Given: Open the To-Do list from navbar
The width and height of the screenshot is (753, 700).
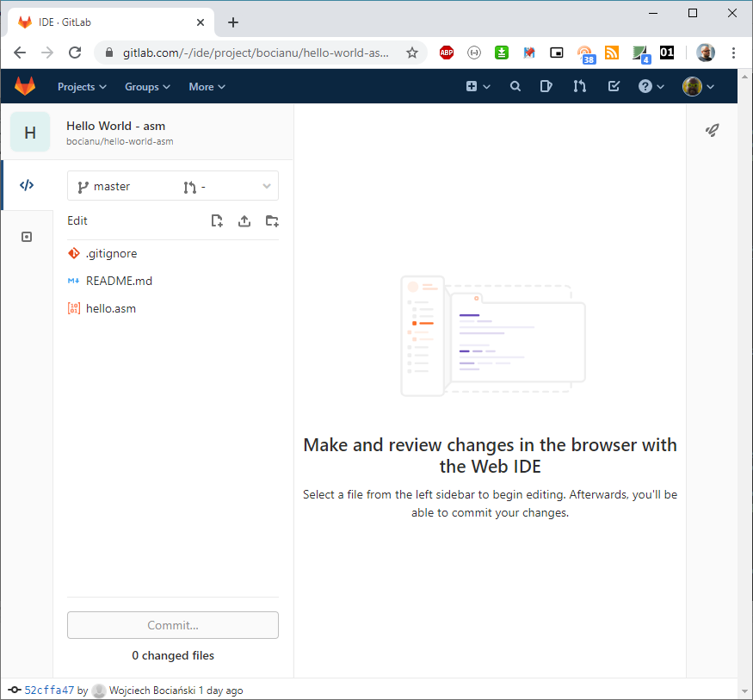Looking at the screenshot, I should [x=614, y=86].
